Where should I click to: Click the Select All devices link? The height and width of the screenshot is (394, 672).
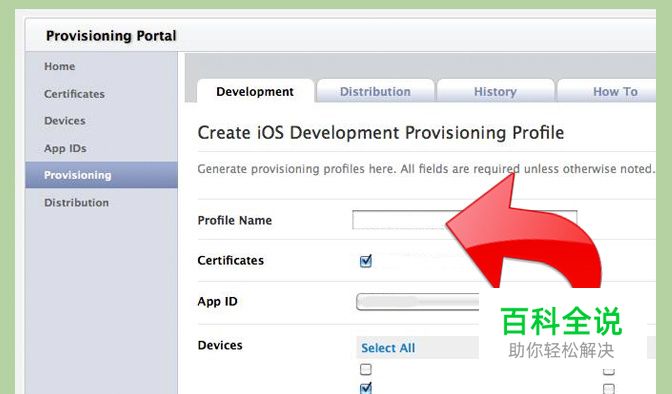click(x=388, y=348)
